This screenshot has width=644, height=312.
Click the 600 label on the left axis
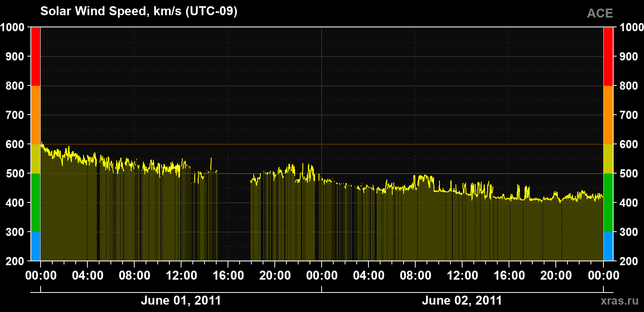15,144
